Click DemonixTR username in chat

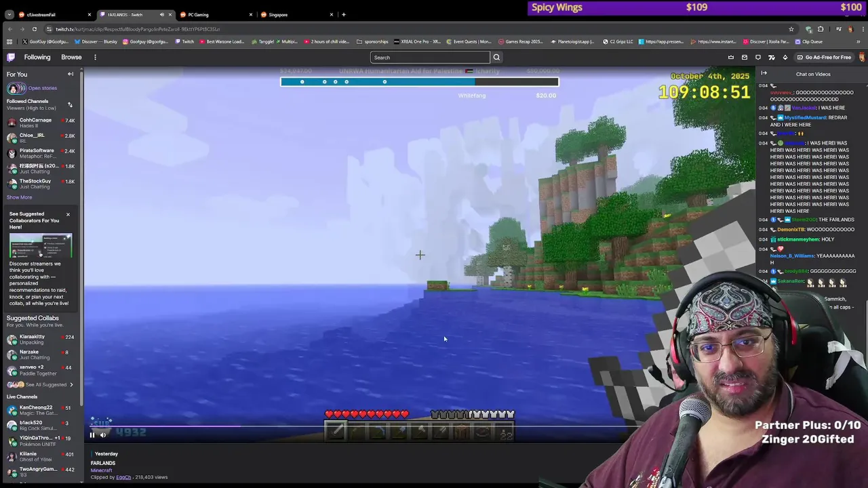(x=791, y=230)
